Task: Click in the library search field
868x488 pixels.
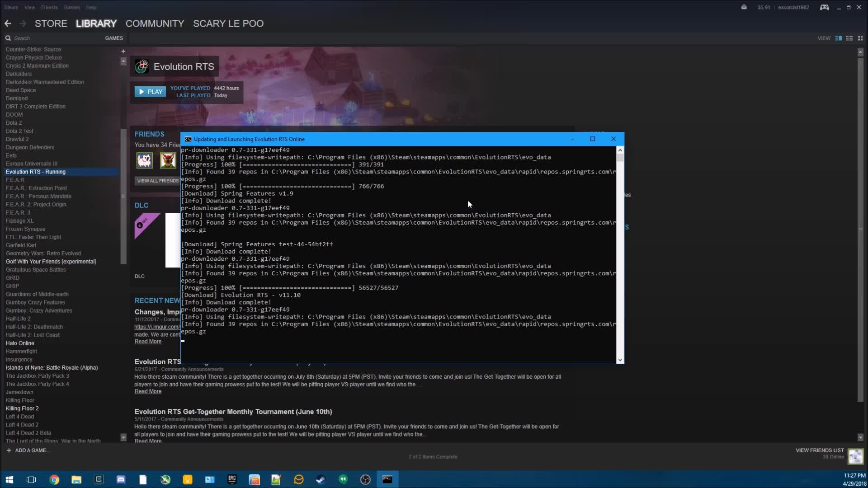Action: 54,38
